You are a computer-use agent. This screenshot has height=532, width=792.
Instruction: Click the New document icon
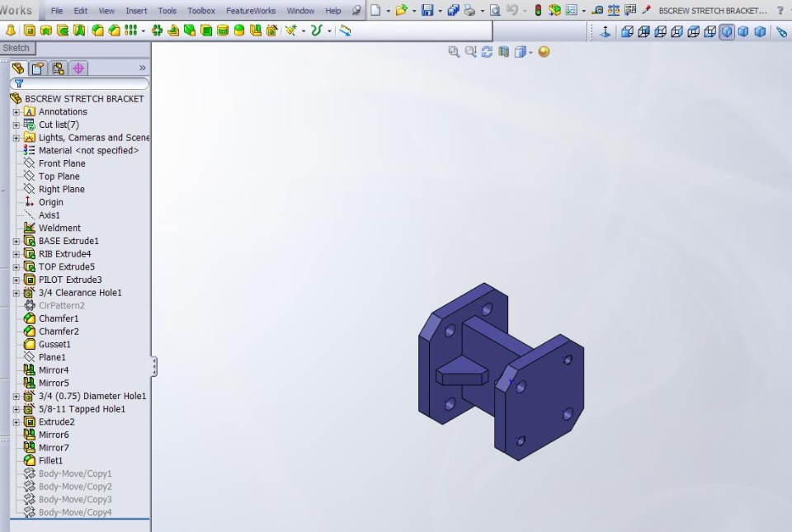click(x=375, y=10)
